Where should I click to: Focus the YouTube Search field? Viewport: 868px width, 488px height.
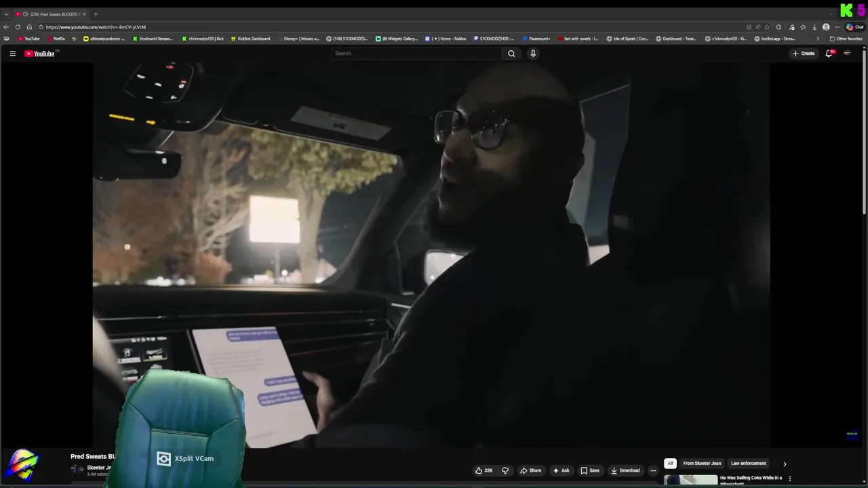coord(417,54)
